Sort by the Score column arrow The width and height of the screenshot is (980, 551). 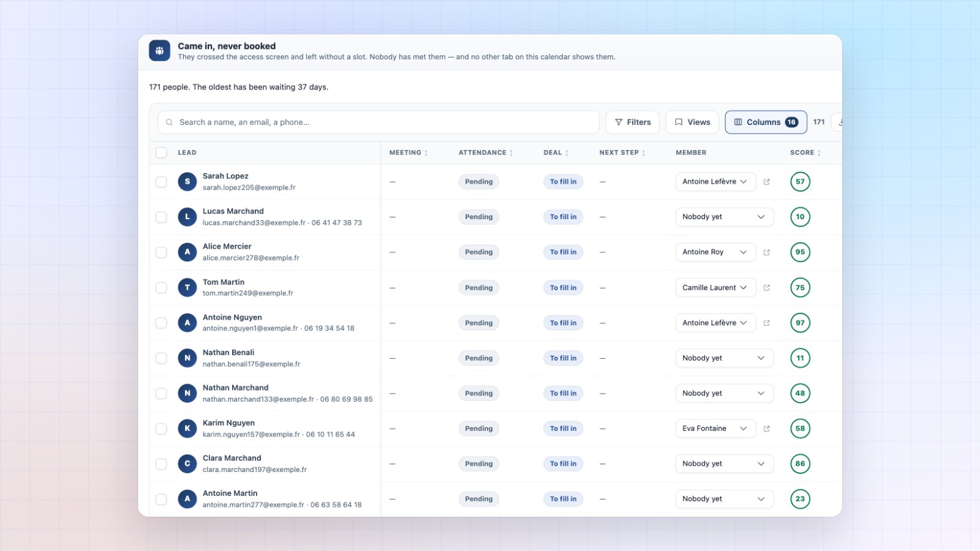coord(819,153)
